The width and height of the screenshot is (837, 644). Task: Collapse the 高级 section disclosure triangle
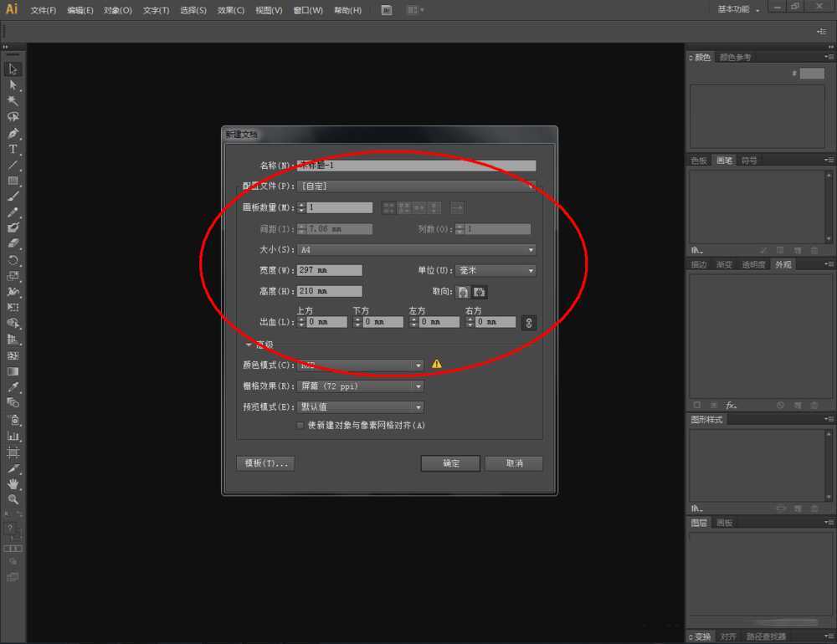(249, 344)
